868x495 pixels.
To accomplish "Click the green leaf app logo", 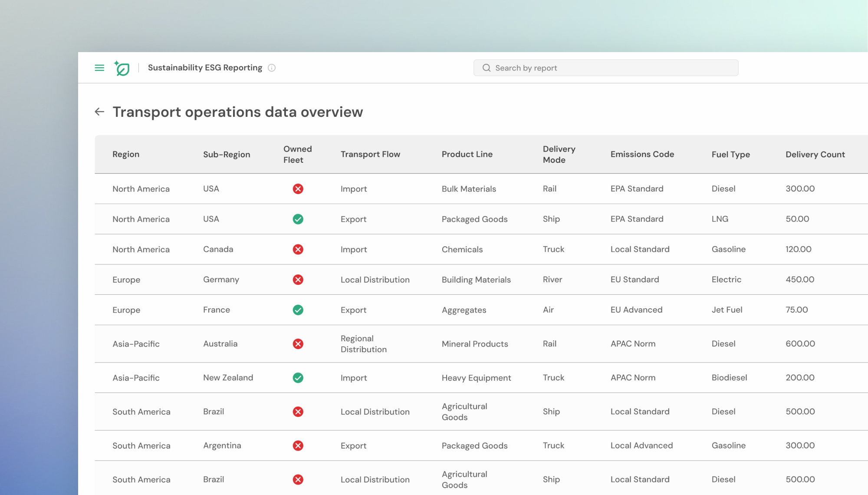I will [x=122, y=68].
